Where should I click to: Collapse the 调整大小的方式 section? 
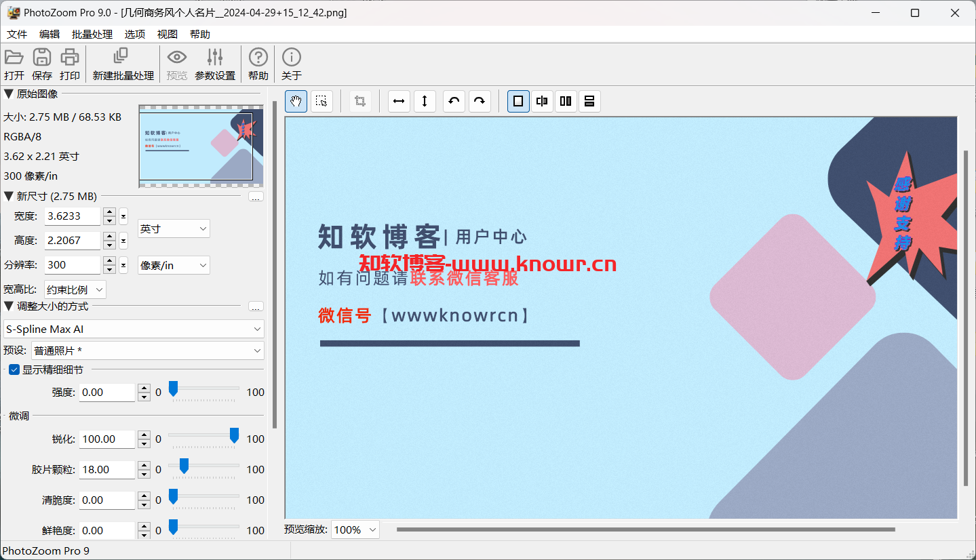tap(8, 306)
